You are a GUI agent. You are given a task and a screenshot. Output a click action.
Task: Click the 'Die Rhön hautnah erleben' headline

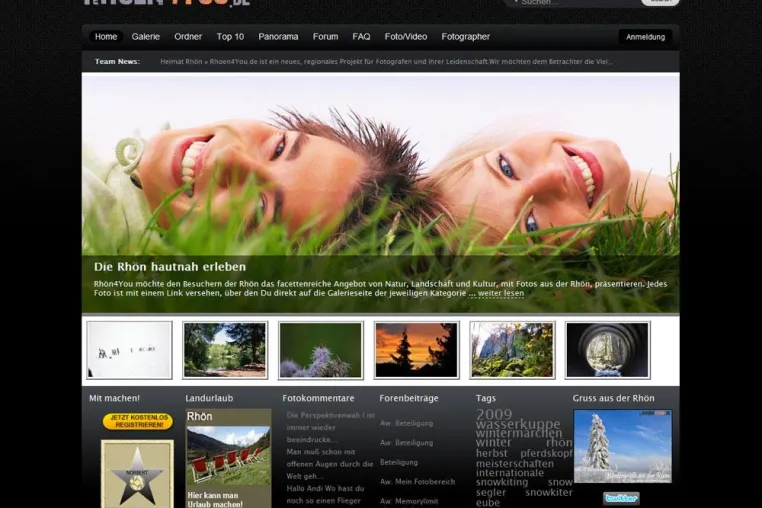coord(170,266)
